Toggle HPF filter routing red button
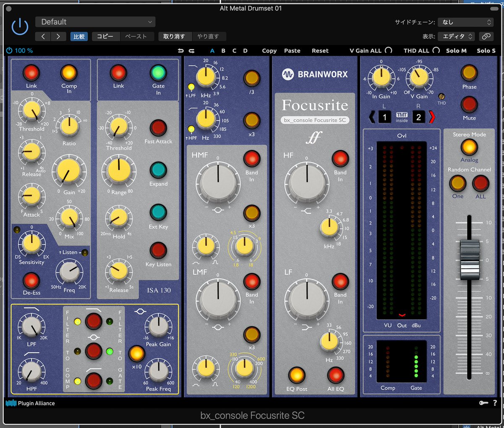Screen dimensions: 504x428 pyautogui.click(x=94, y=381)
